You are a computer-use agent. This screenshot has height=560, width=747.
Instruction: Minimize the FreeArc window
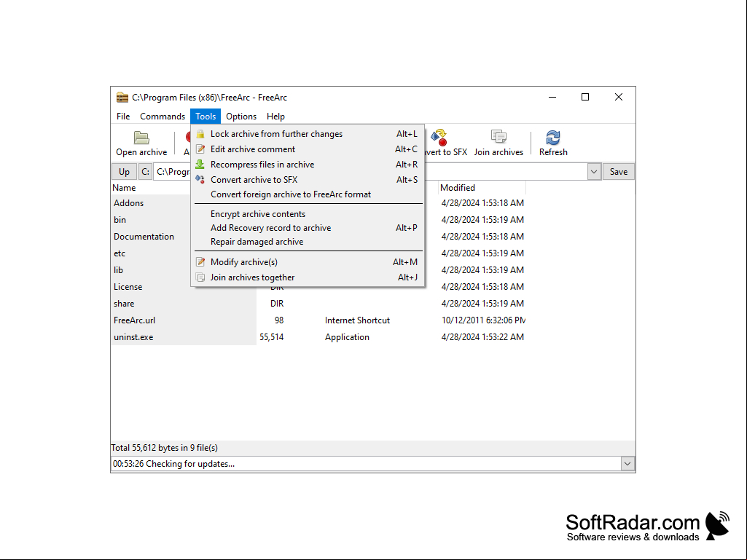552,97
